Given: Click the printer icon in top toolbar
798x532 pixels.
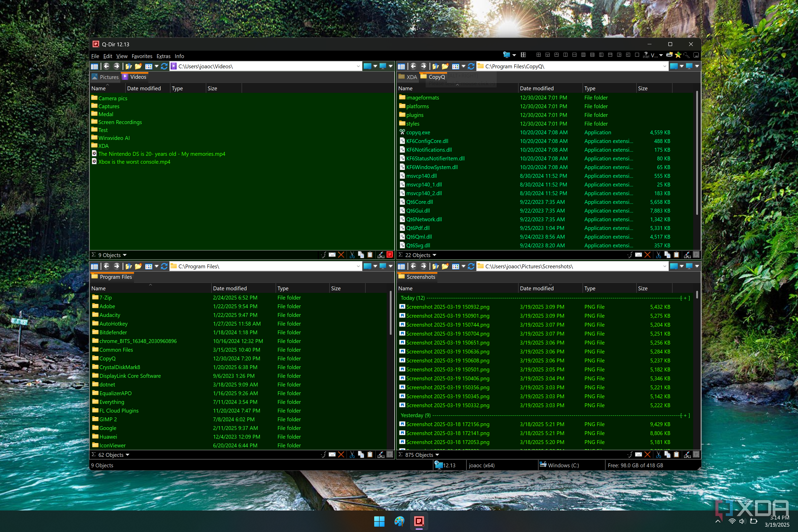Looking at the screenshot, I should click(669, 55).
